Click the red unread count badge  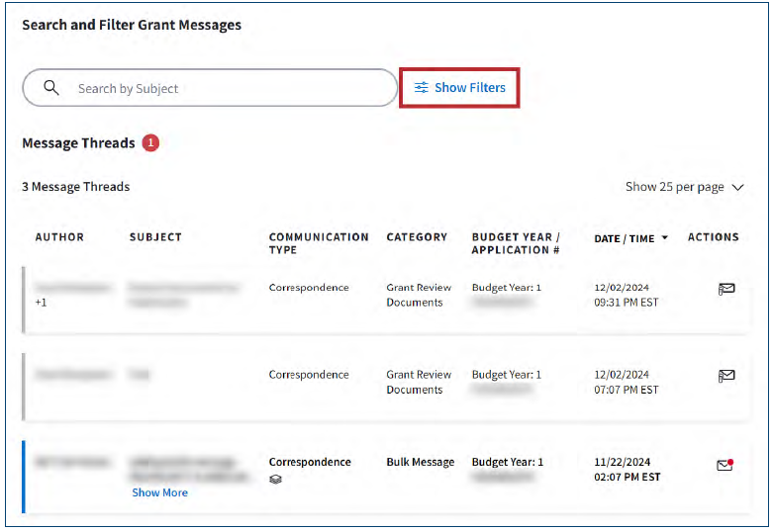pos(150,143)
